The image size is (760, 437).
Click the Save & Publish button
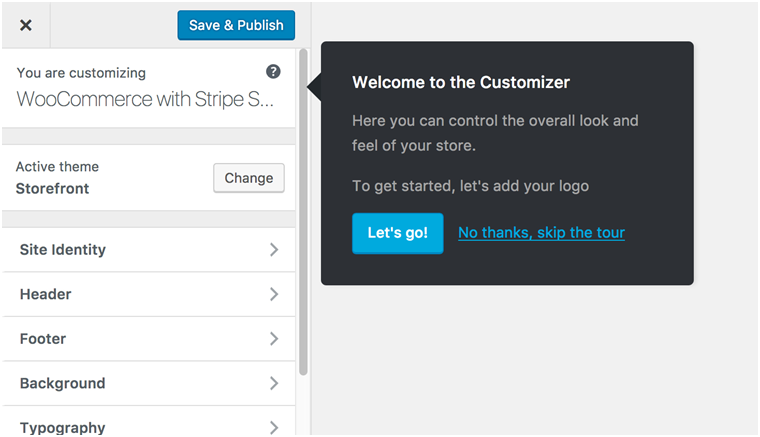click(236, 25)
